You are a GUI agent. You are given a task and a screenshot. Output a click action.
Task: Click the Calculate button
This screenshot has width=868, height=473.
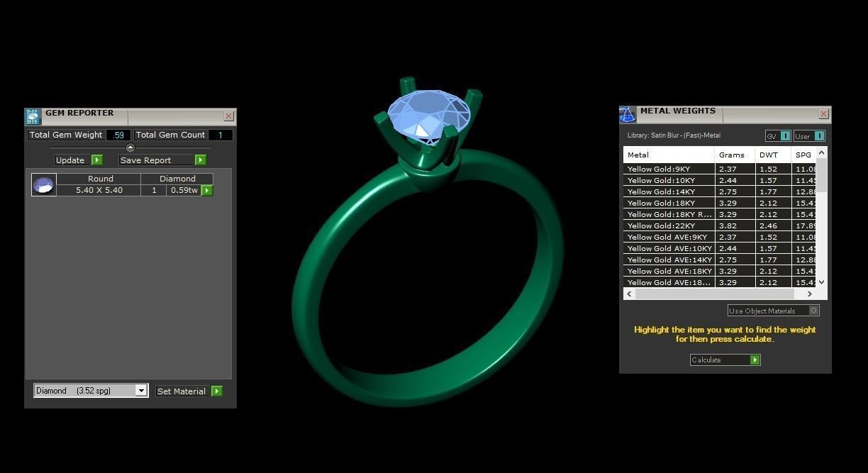(x=725, y=360)
